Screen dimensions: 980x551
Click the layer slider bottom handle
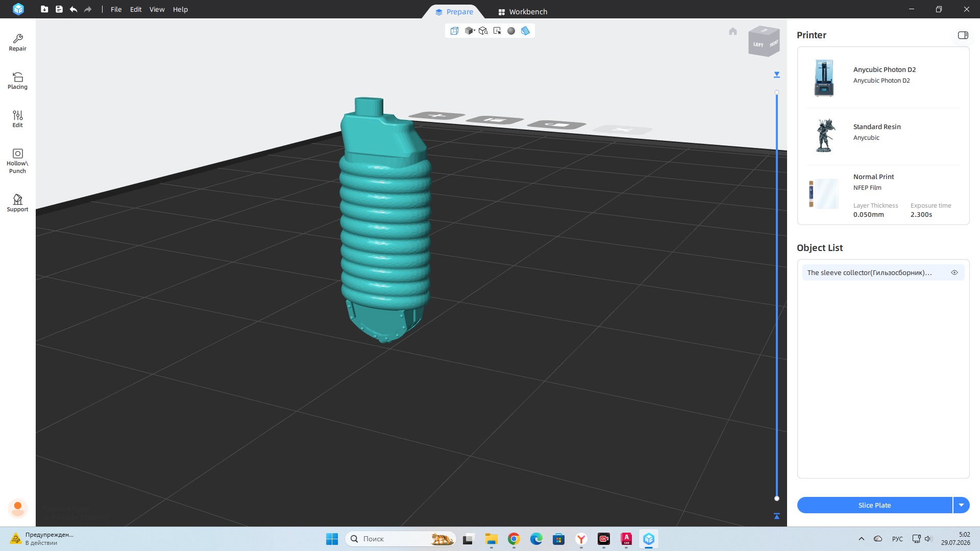click(x=777, y=498)
